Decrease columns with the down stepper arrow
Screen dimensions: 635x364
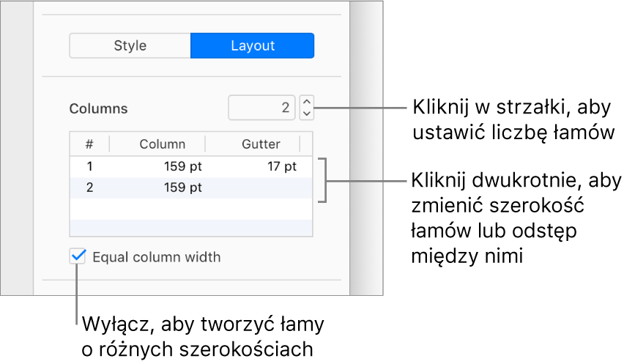click(x=307, y=114)
